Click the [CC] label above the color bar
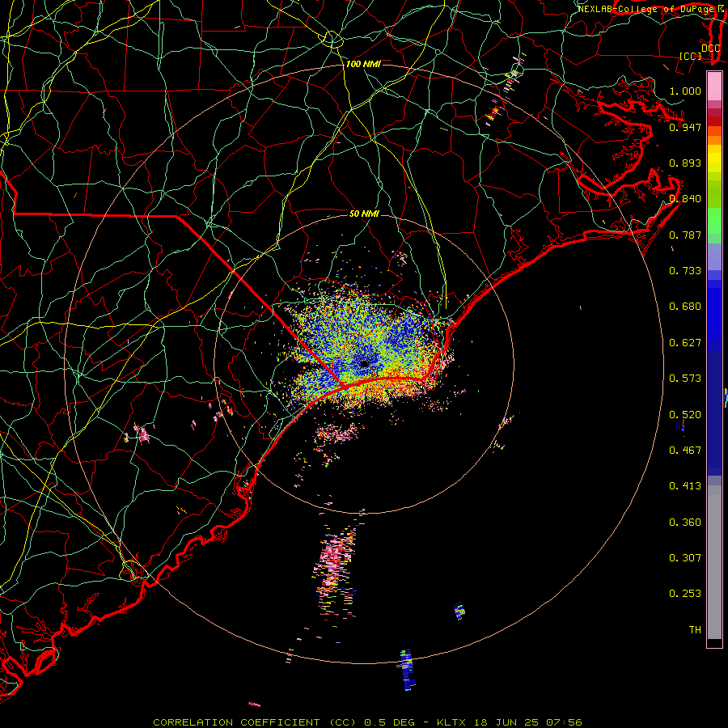 [690, 56]
